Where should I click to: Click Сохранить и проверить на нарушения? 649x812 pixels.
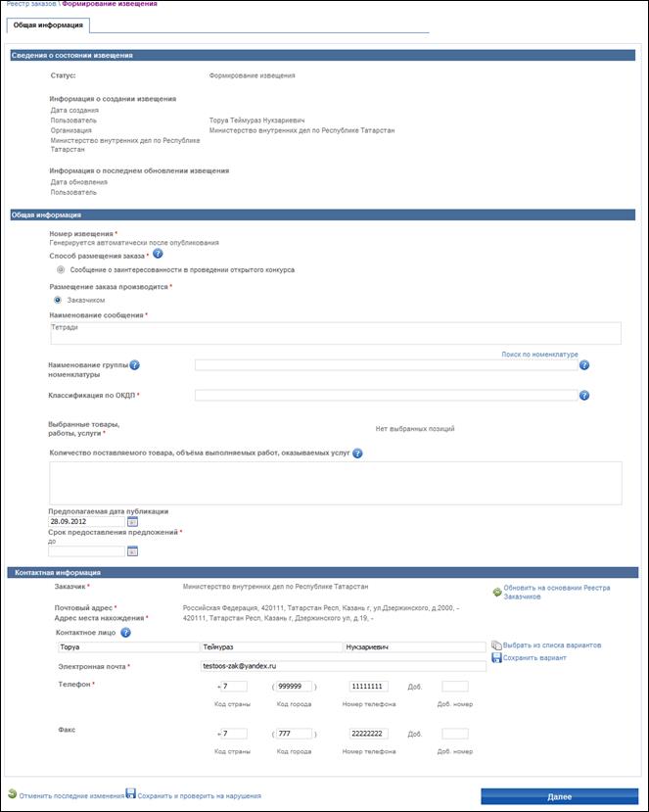(200, 796)
